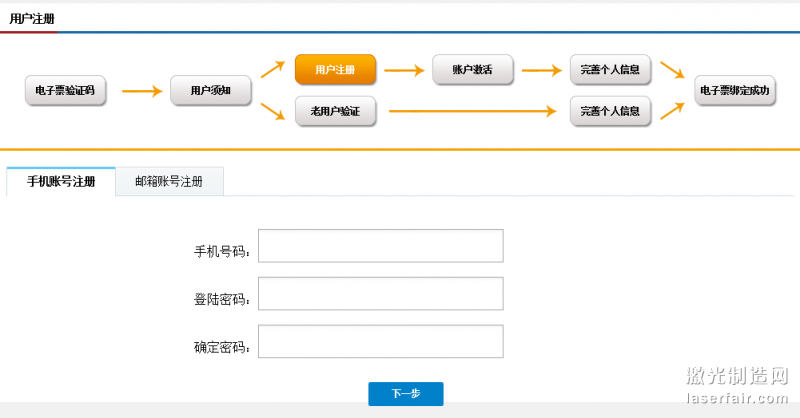This screenshot has height=418, width=800.
Task: Click the arrow between 电子票验证码 and 用户须知
Action: [141, 91]
